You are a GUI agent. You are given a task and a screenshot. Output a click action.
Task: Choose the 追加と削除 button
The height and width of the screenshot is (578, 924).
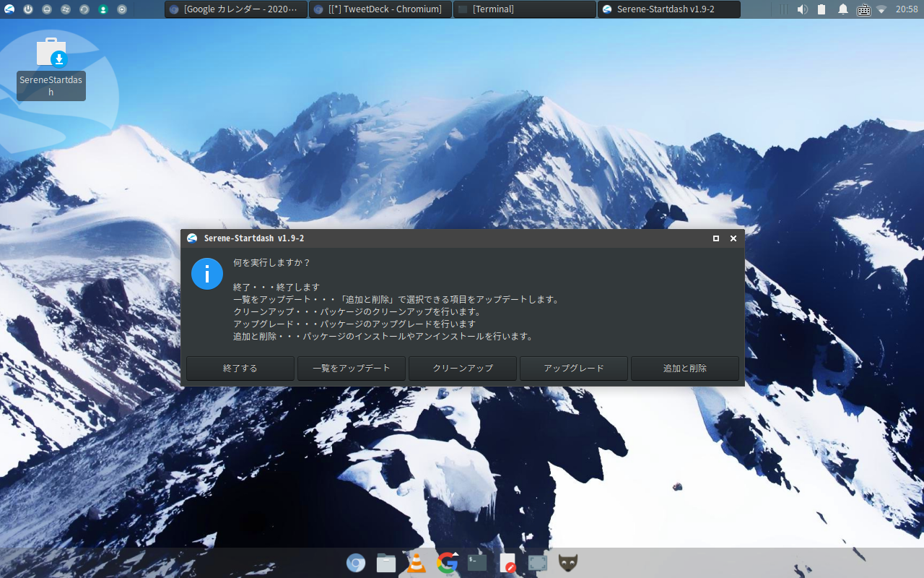click(685, 368)
